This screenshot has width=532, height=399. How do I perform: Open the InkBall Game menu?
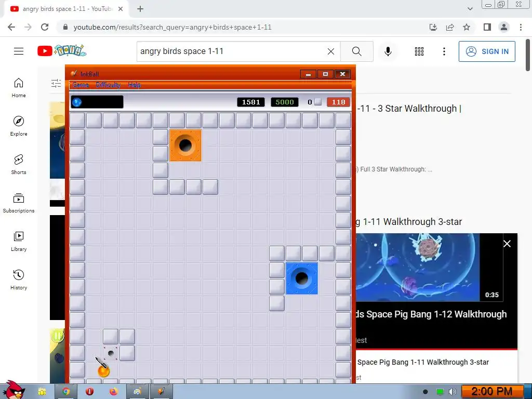(x=81, y=85)
